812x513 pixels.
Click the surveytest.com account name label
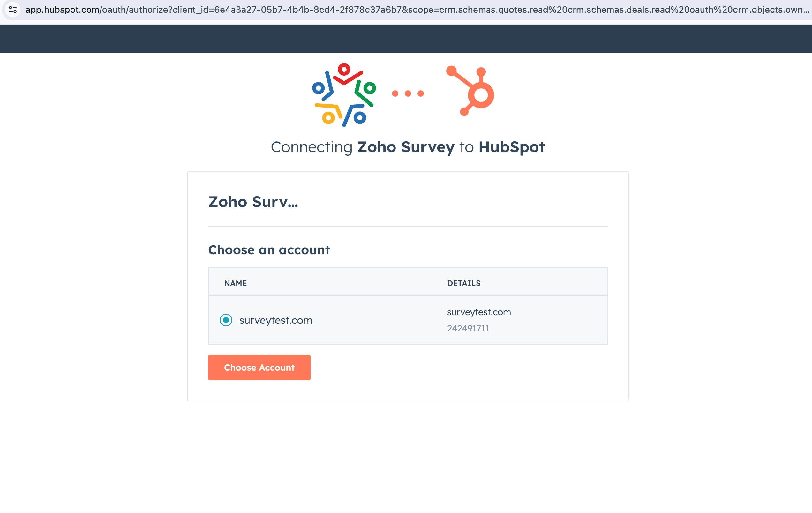[276, 320]
